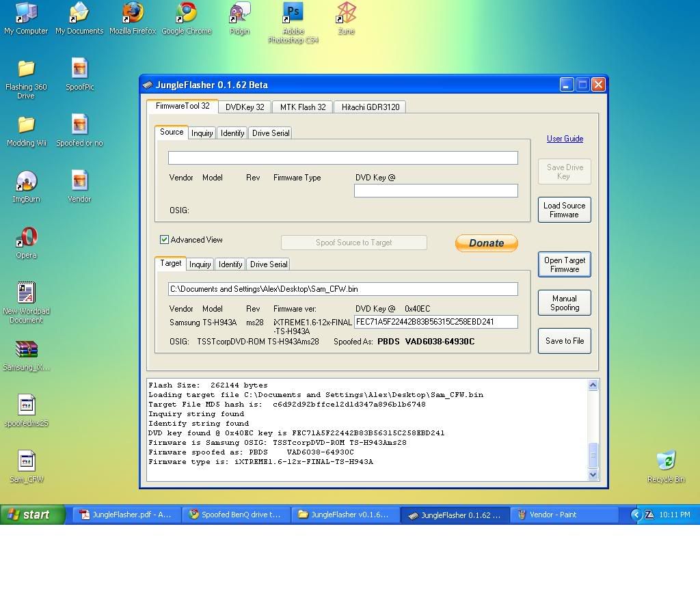Switch to the DVDKey 32 tab
The height and width of the screenshot is (615, 700).
245,107
